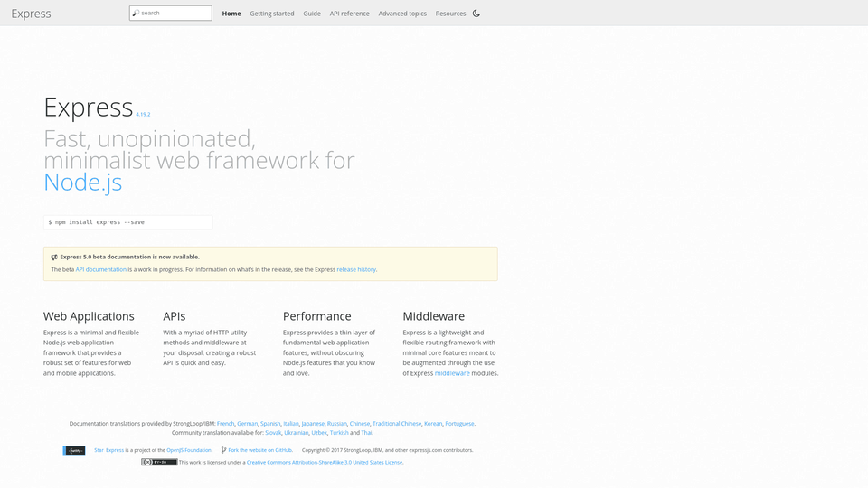Click the Express logo in the header

pyautogui.click(x=31, y=14)
